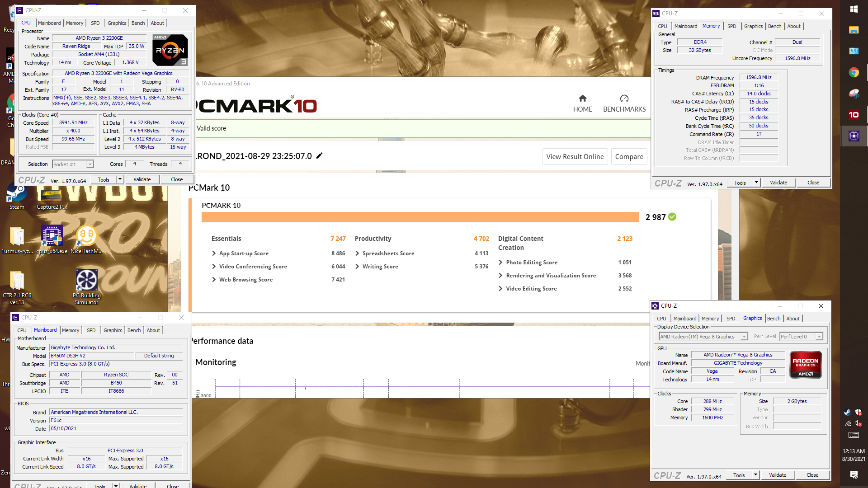The height and width of the screenshot is (488, 868).
Task: Open the taskbar app below File Explorer
Action: (854, 51)
